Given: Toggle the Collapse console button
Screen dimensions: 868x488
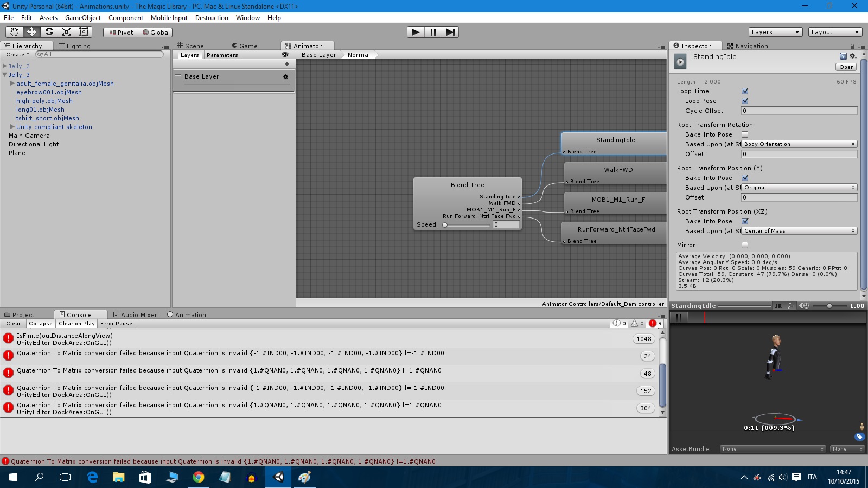Looking at the screenshot, I should (41, 324).
